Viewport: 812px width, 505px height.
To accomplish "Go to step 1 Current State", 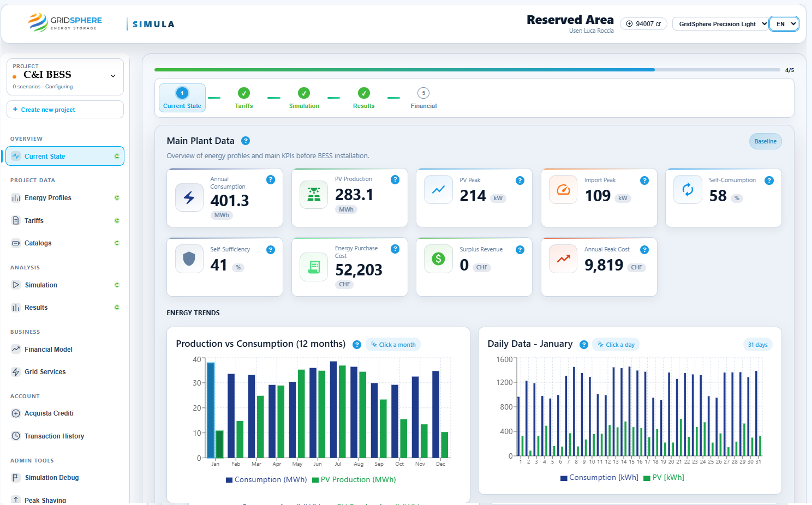I will pyautogui.click(x=182, y=98).
